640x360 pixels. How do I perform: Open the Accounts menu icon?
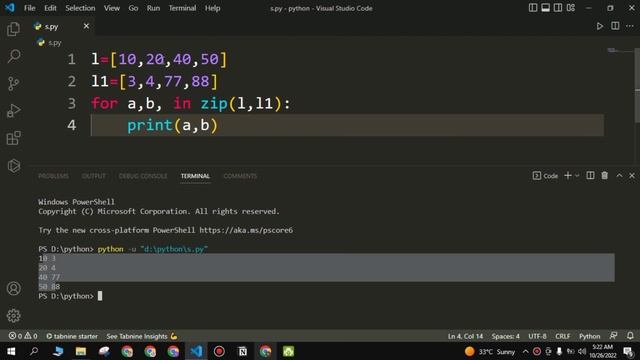point(13,289)
